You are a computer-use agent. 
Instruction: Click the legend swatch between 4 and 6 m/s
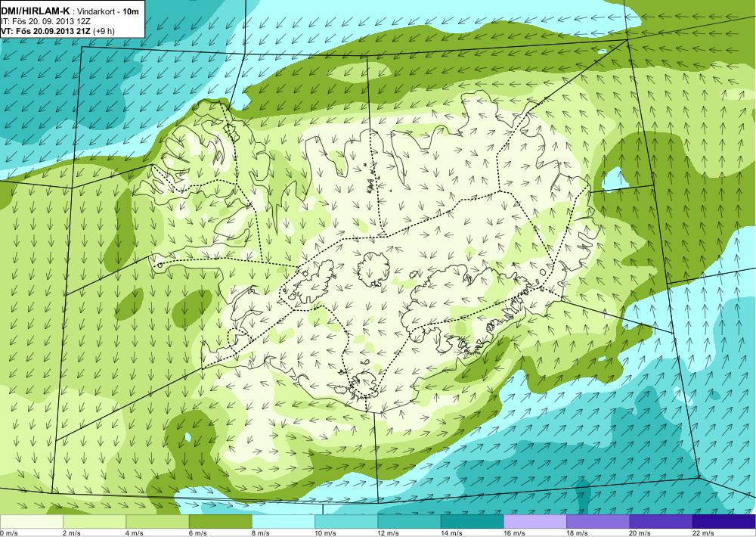point(158,522)
